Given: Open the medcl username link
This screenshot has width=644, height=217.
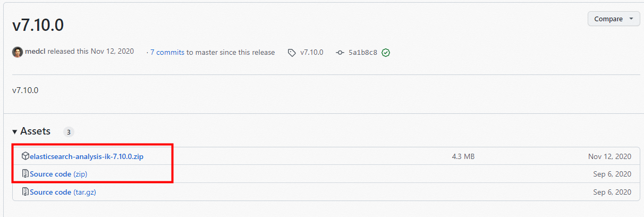Looking at the screenshot, I should click(35, 52).
